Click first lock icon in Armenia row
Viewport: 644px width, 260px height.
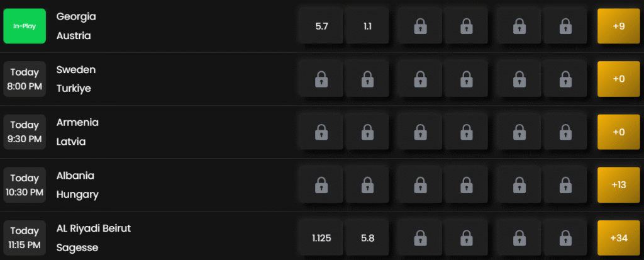coord(321,132)
